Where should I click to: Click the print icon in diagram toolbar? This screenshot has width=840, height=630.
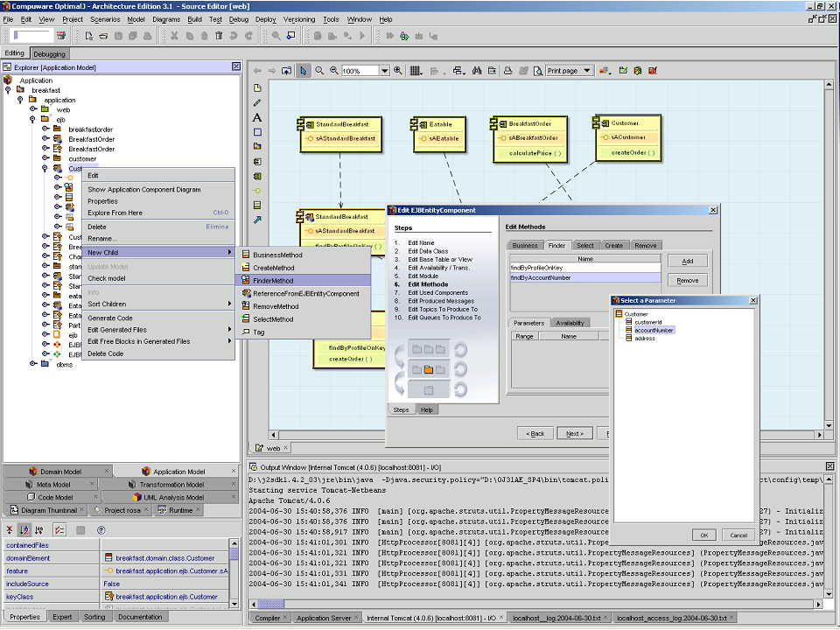(x=507, y=71)
